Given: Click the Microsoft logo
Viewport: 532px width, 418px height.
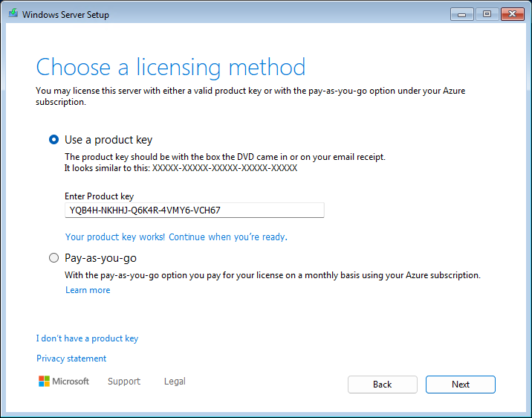Looking at the screenshot, I should [x=64, y=382].
